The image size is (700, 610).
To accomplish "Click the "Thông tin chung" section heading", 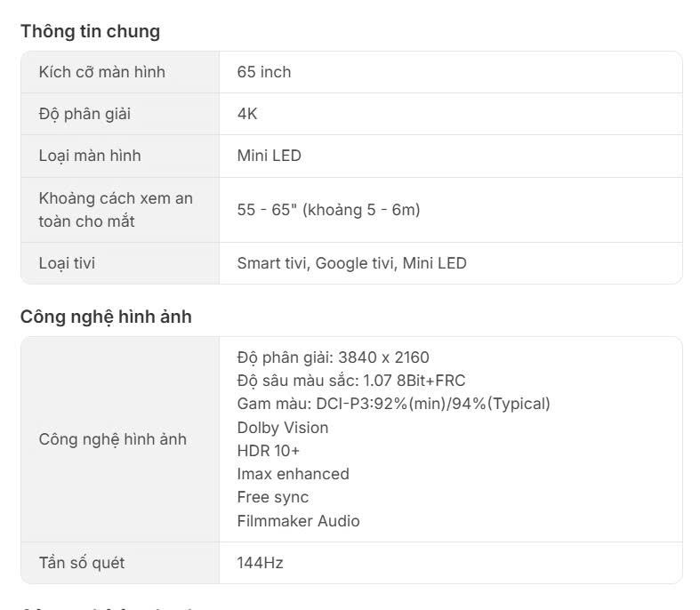I will click(x=90, y=32).
